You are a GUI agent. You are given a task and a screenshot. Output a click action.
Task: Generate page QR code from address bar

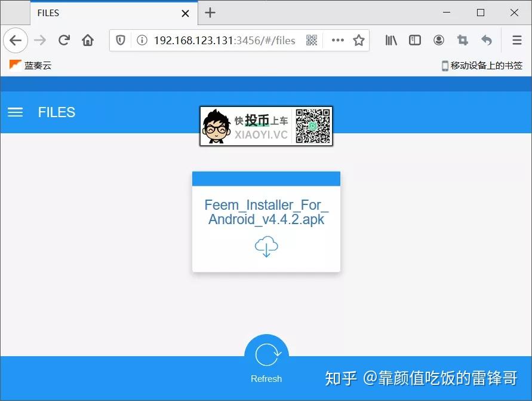[312, 41]
